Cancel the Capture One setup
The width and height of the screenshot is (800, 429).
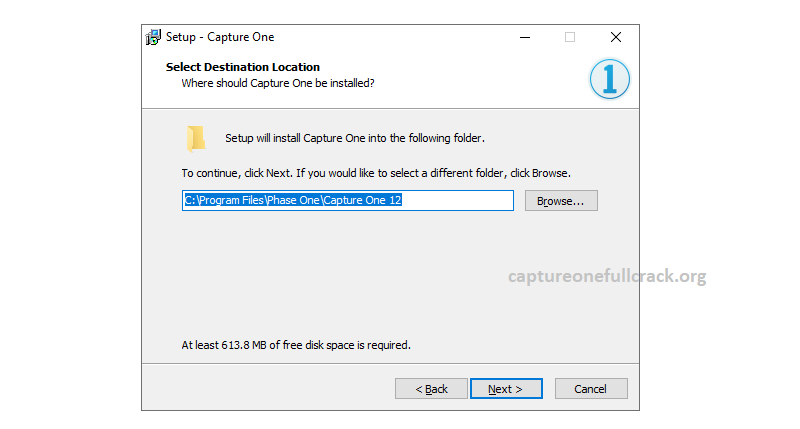tap(591, 389)
